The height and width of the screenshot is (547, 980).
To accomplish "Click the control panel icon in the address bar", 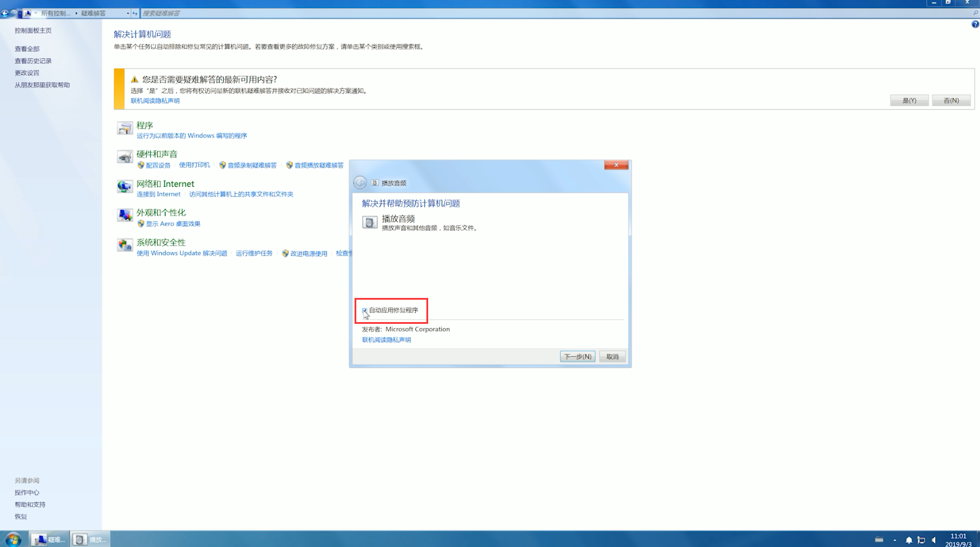I will click(x=27, y=13).
